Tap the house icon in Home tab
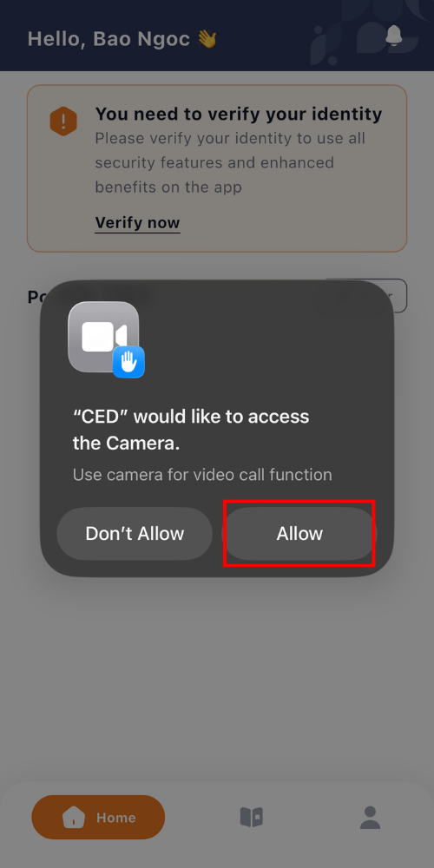 point(74,817)
